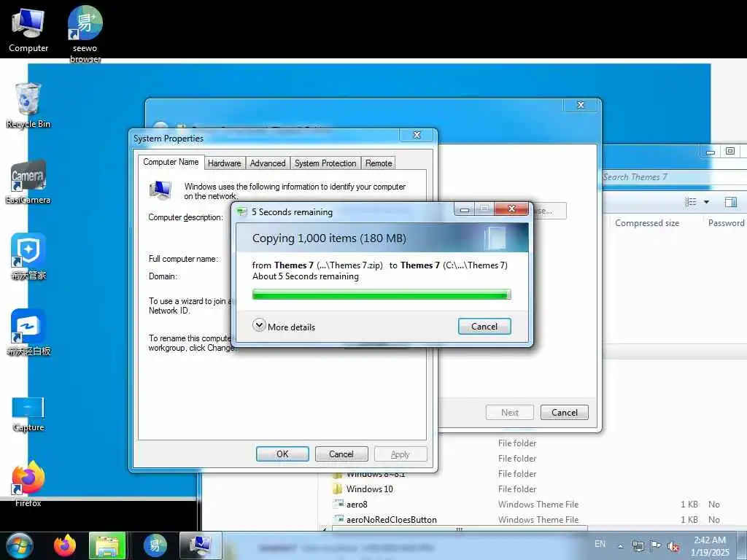Click the Explorer horizontal scrollbar

(x=460, y=529)
